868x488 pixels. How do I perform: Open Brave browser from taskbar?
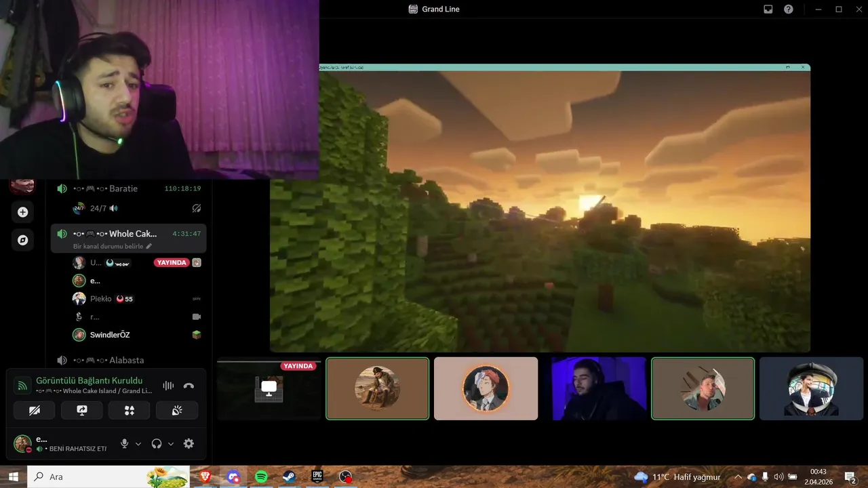[x=205, y=476]
